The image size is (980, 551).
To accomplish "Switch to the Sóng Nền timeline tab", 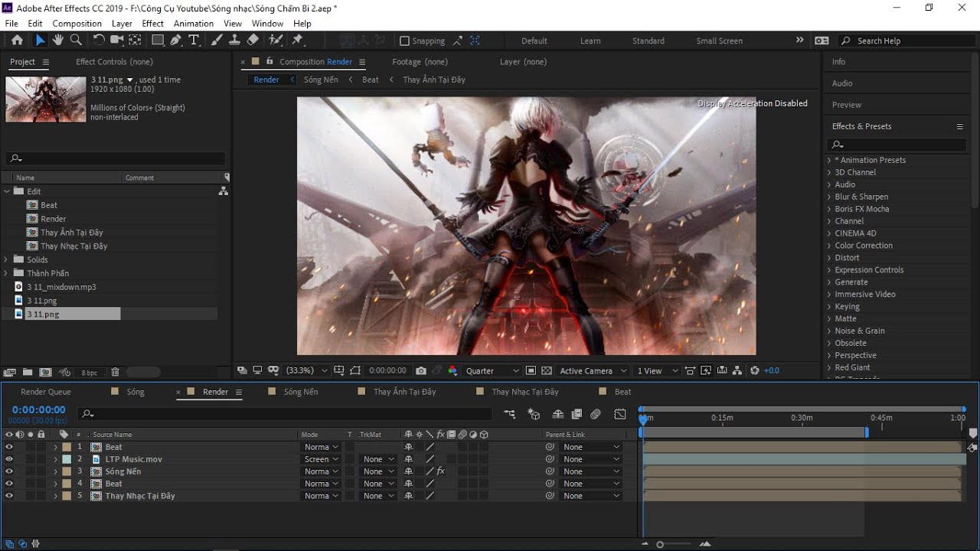I will 301,392.
